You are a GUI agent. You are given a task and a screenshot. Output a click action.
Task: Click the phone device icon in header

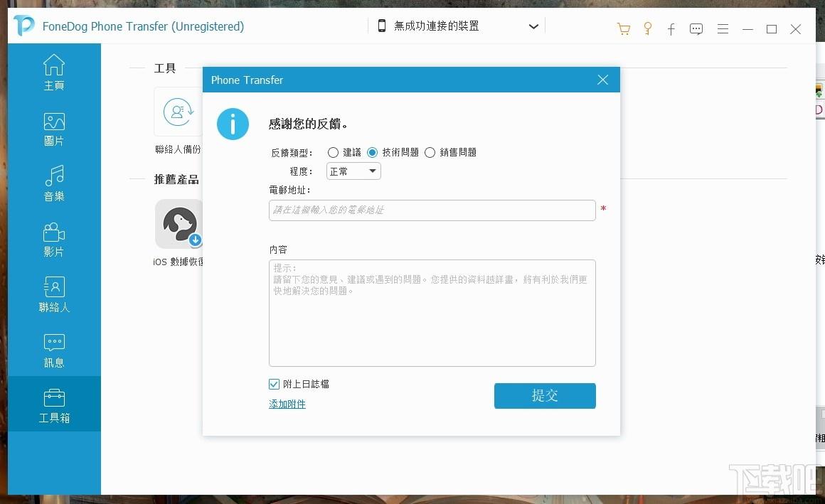[382, 26]
